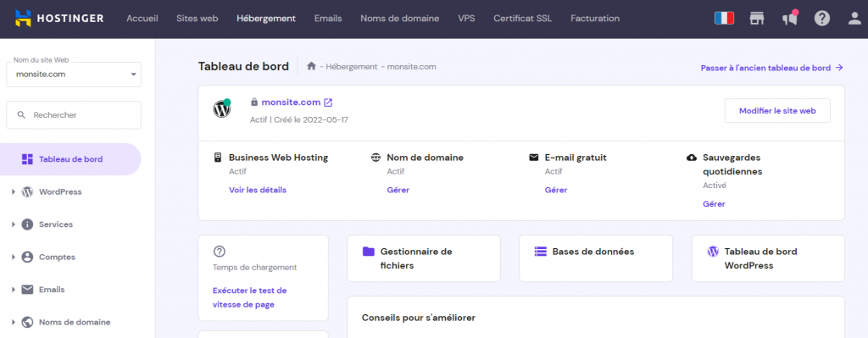Open the Tableau de bord WordPress card

point(768,258)
